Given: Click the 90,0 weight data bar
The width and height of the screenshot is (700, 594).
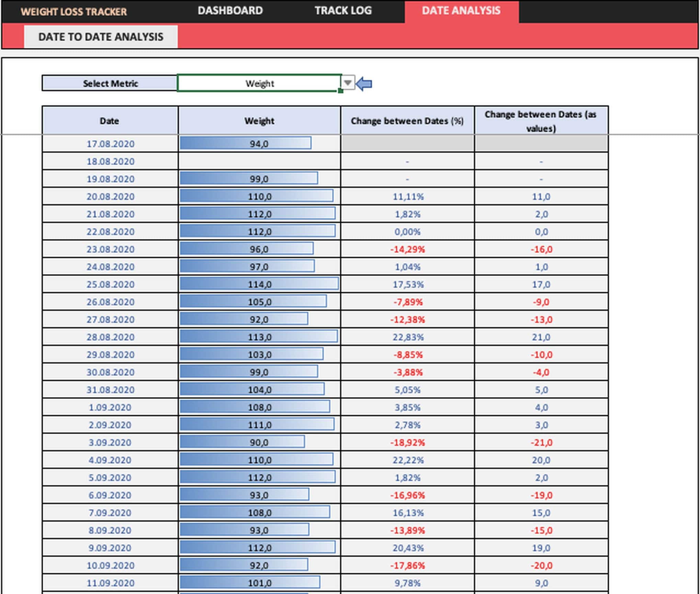Looking at the screenshot, I should pyautogui.click(x=242, y=442).
